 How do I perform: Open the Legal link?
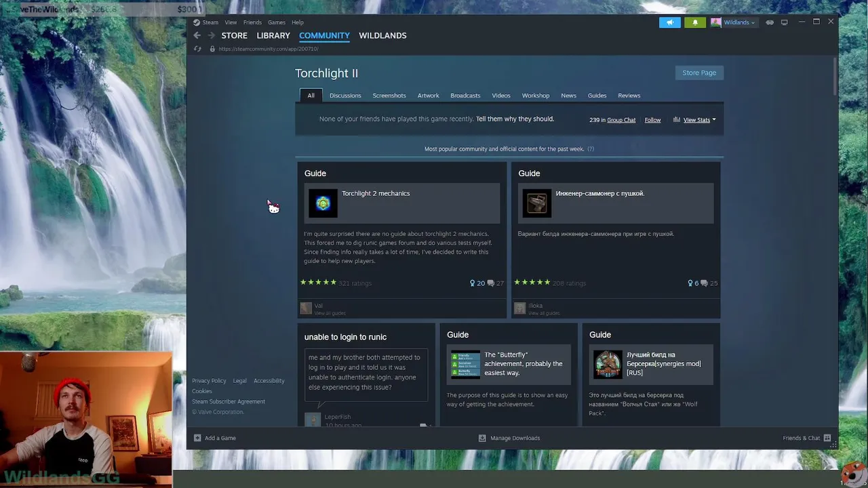pyautogui.click(x=240, y=381)
